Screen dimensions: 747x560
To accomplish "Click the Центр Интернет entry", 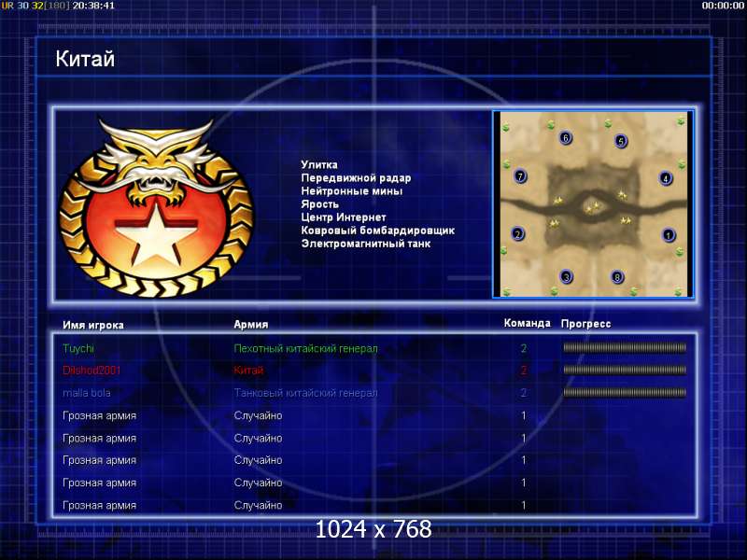I will [x=344, y=217].
